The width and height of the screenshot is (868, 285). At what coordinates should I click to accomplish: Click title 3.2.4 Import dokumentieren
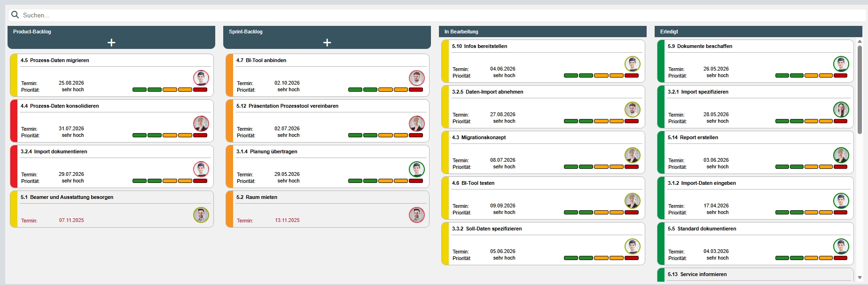click(x=54, y=151)
